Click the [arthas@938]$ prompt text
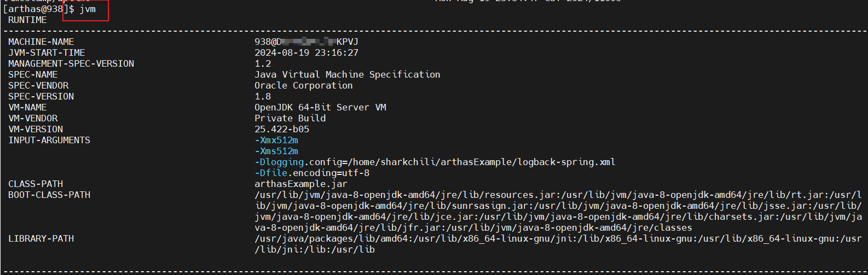 click(38, 9)
